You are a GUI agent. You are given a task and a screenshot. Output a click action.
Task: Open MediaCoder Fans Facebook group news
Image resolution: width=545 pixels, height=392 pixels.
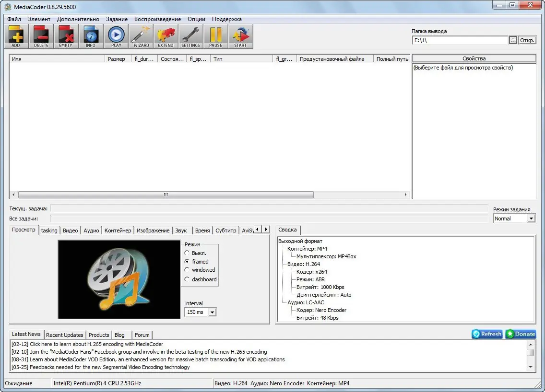(139, 352)
